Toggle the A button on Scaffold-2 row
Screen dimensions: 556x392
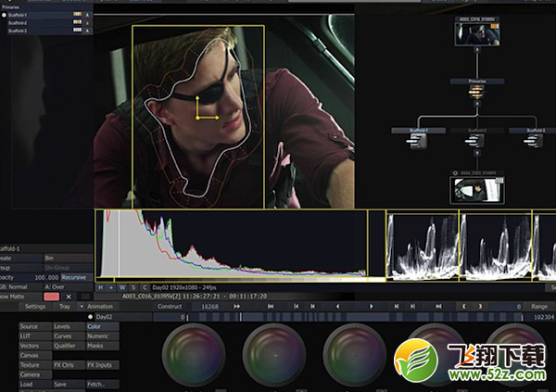[88, 22]
